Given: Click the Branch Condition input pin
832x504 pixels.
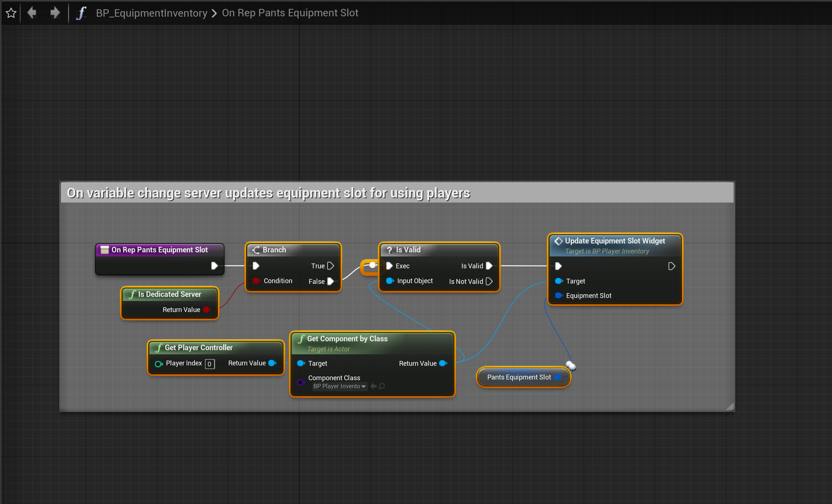Looking at the screenshot, I should [x=256, y=281].
